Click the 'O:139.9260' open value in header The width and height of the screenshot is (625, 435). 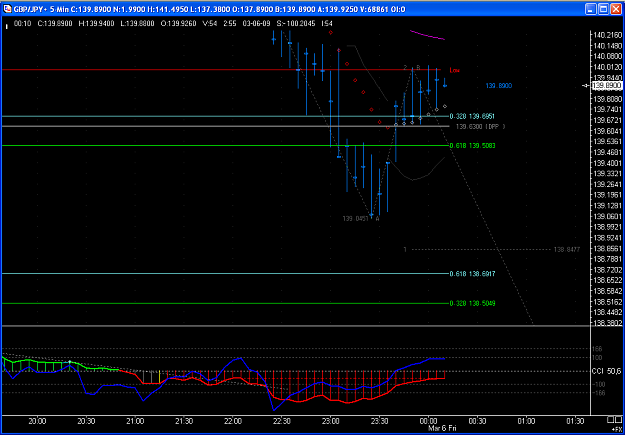(x=179, y=24)
